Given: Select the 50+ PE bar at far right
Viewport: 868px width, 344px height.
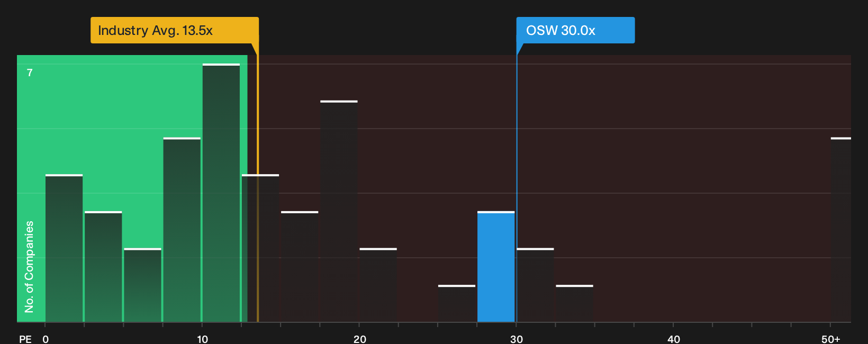Looking at the screenshot, I should point(840,230).
